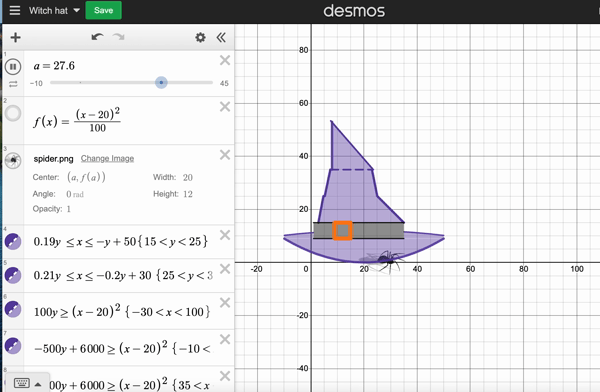600x392 pixels.
Task: Collapse the expression list panel
Action: 221,38
